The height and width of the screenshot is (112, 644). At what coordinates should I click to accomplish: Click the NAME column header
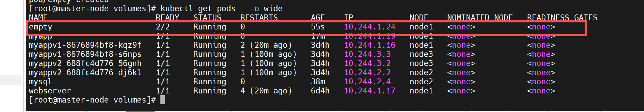click(x=38, y=17)
